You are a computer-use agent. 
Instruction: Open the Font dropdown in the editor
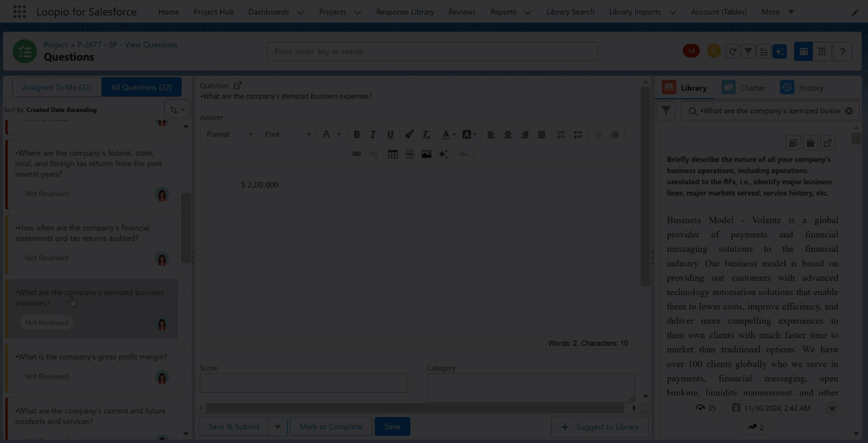(287, 134)
